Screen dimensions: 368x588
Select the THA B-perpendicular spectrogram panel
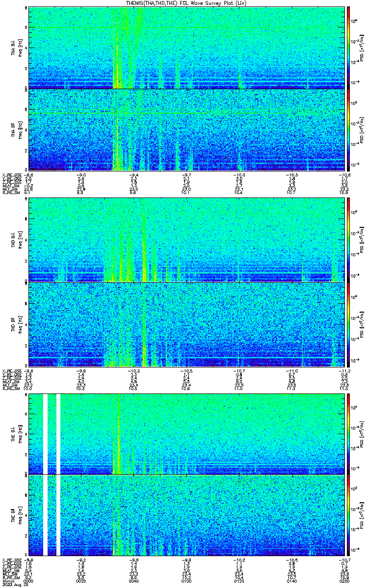186,48
